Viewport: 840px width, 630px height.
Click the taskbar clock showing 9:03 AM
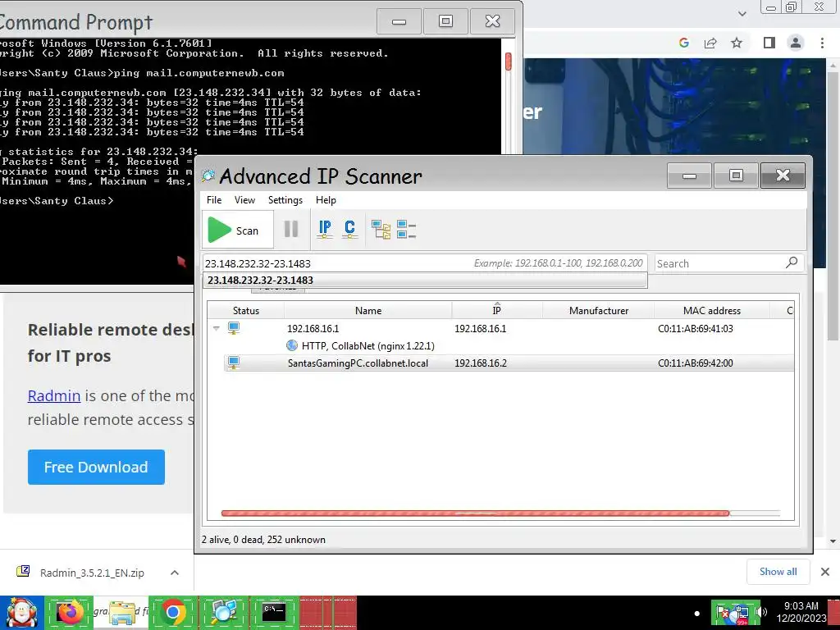tap(801, 612)
